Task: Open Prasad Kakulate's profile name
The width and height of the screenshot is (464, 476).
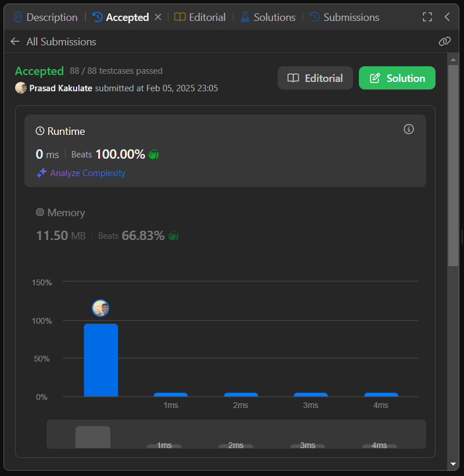Action: click(x=60, y=88)
